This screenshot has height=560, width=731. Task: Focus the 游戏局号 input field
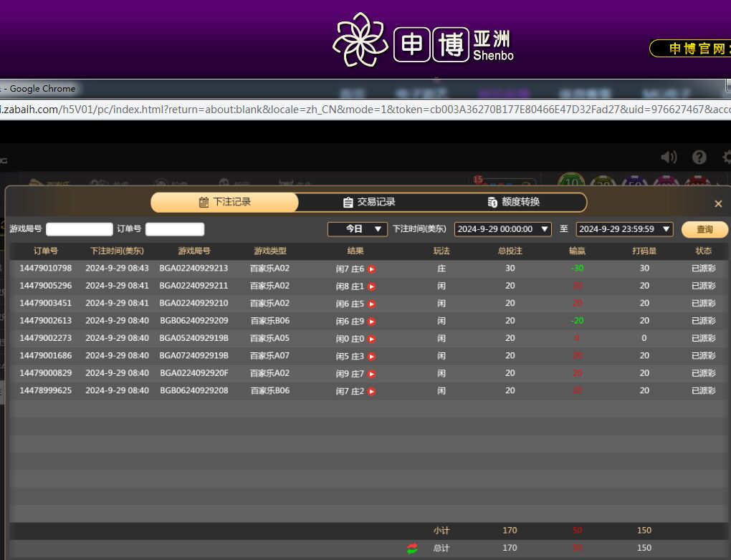pyautogui.click(x=80, y=229)
